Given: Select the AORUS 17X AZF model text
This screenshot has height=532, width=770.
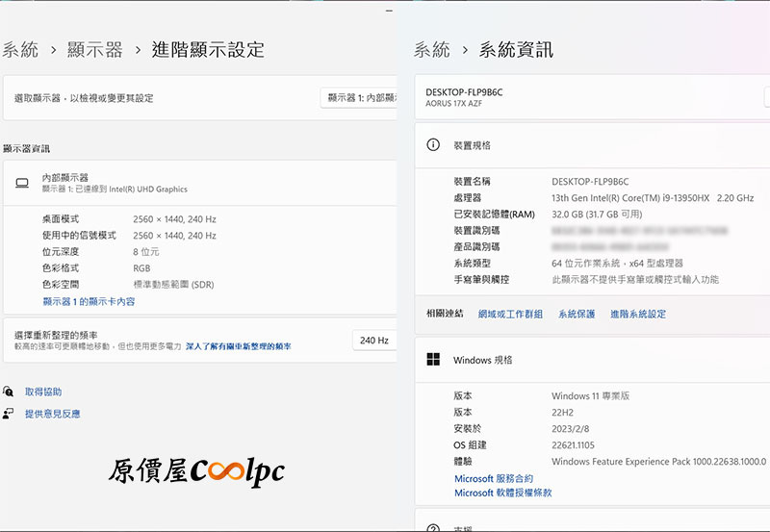Looking at the screenshot, I should point(453,104).
